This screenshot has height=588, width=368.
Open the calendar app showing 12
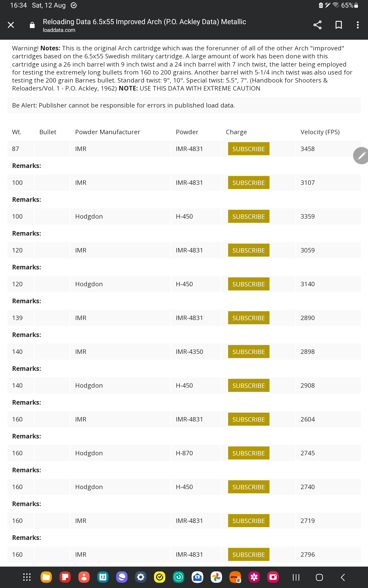[103, 577]
